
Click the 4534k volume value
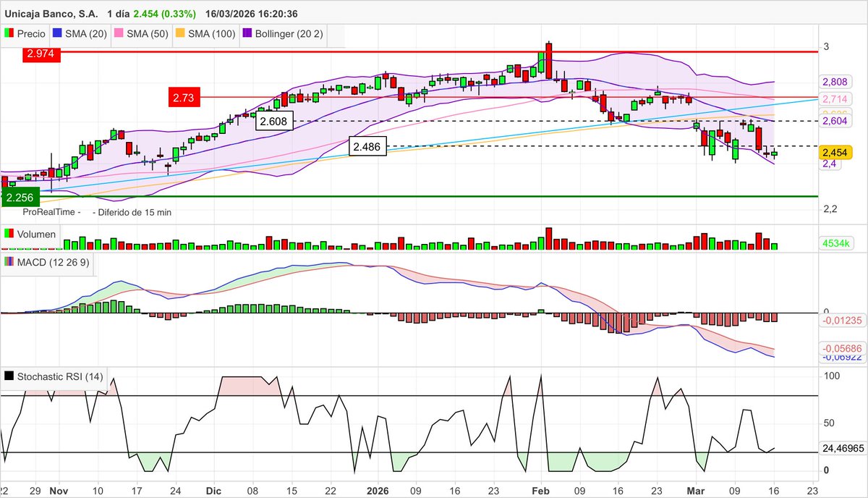coord(835,243)
